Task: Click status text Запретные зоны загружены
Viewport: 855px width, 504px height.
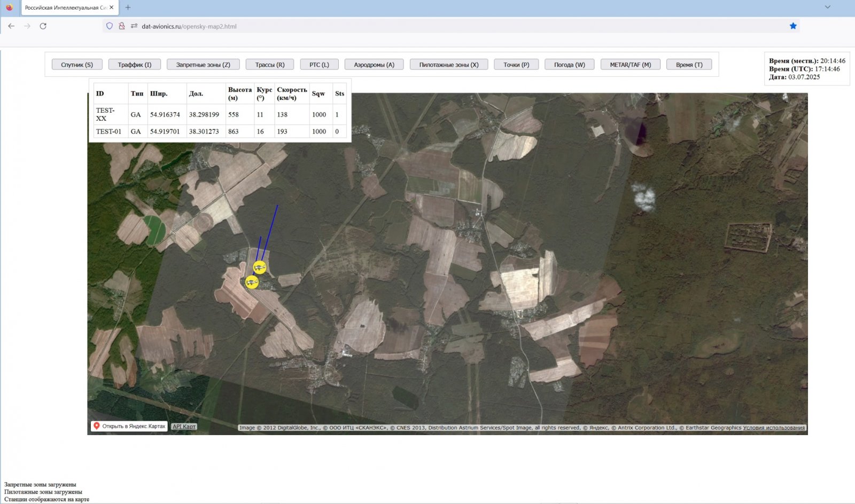Action: click(40, 484)
